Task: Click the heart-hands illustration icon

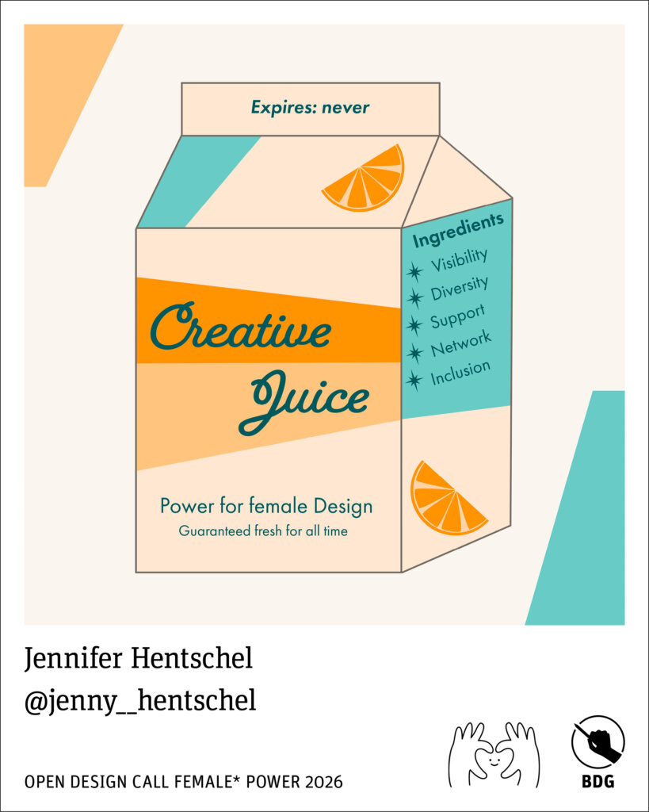Action: (494, 755)
